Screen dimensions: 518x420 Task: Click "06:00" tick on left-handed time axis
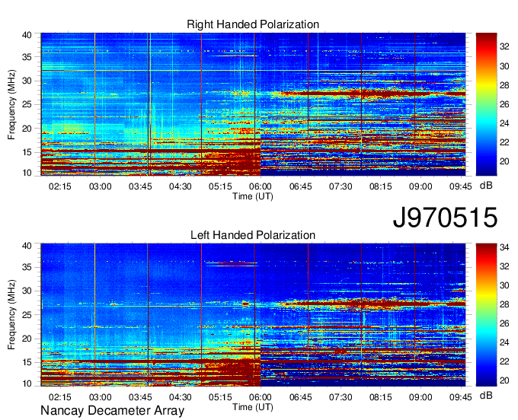click(x=261, y=397)
